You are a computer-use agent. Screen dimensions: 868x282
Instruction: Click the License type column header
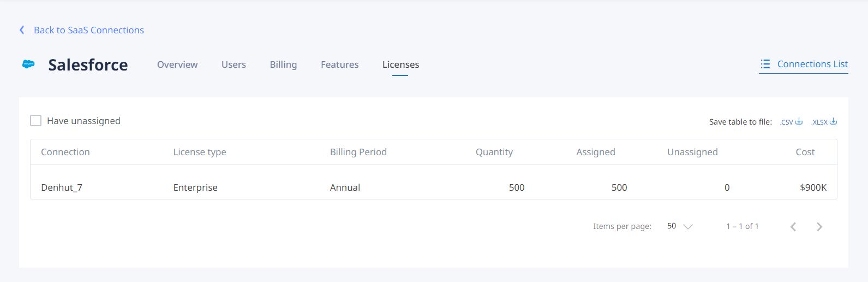coord(200,152)
